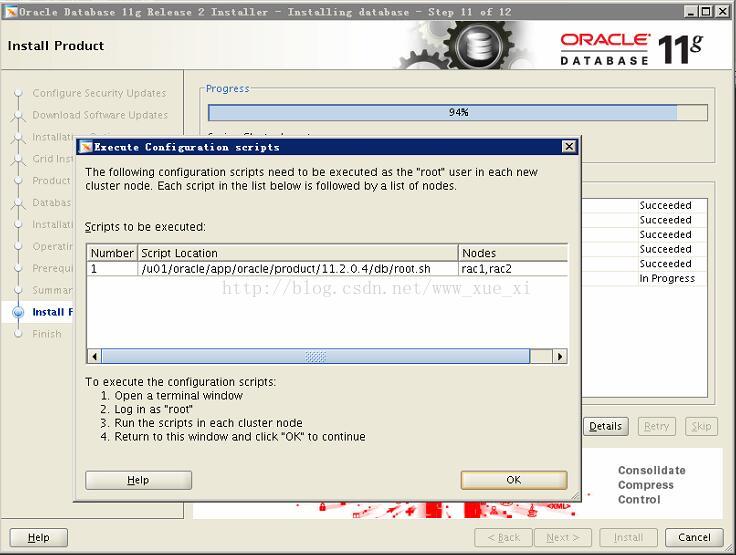Click the Next button
Image resolution: width=736 pixels, height=555 pixels.
563,537
